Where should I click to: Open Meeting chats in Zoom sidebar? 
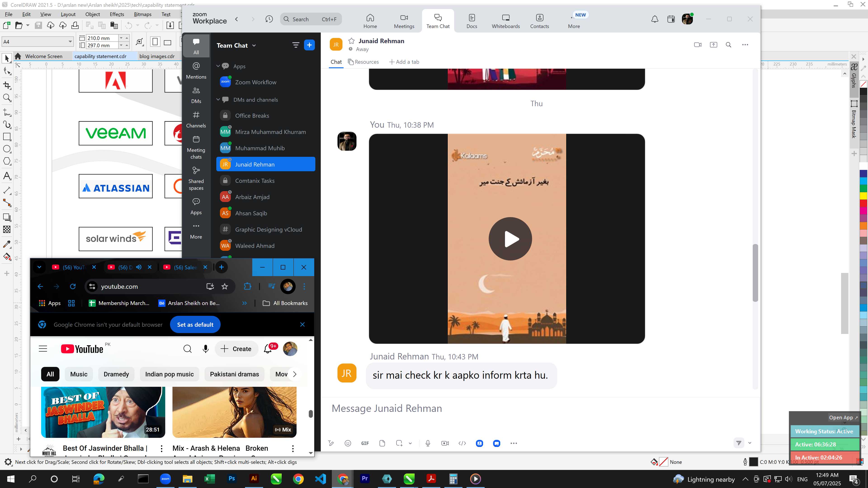[196, 148]
